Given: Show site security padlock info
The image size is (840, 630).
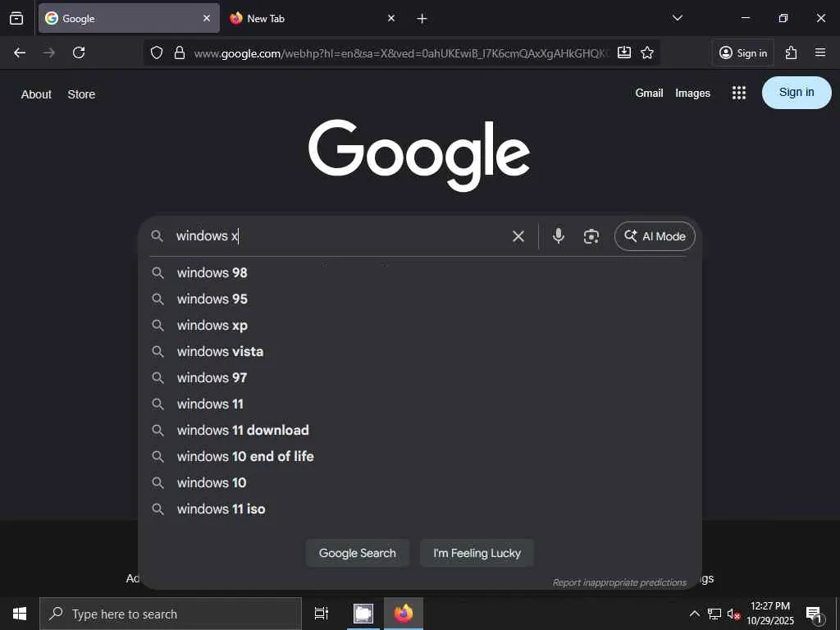Looking at the screenshot, I should coord(180,52).
